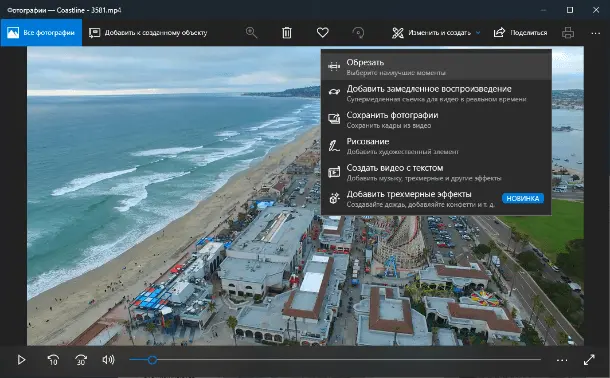Image resolution: width=610 pixels, height=378 pixels.
Task: Toggle the volume speaker icon
Action: click(x=109, y=360)
